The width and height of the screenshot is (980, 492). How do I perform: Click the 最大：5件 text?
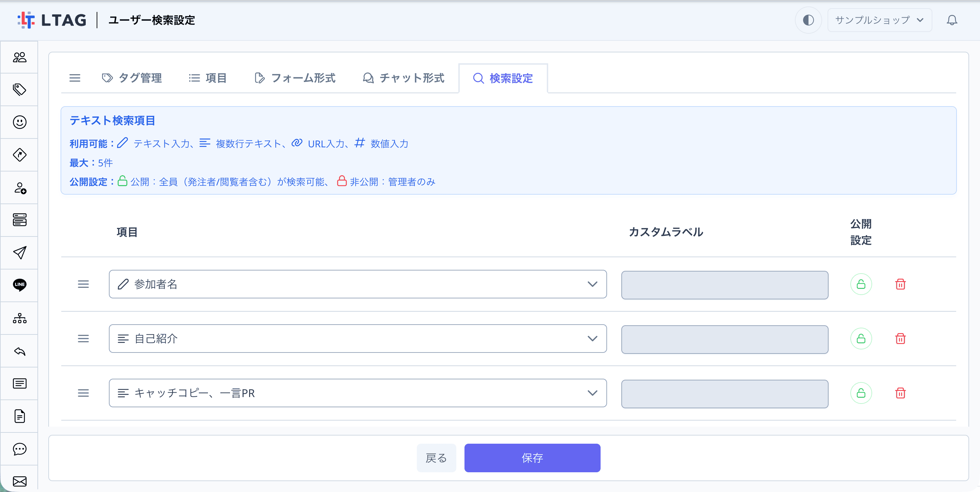91,163
